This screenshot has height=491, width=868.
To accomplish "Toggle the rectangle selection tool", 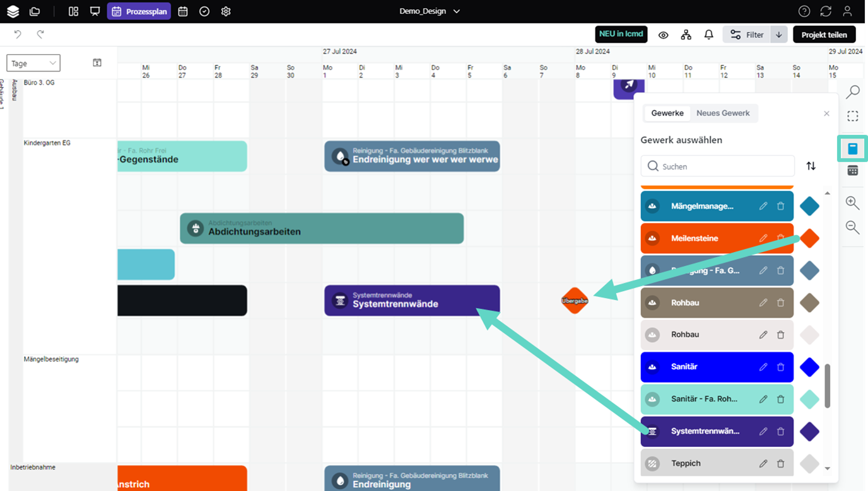I will (852, 117).
